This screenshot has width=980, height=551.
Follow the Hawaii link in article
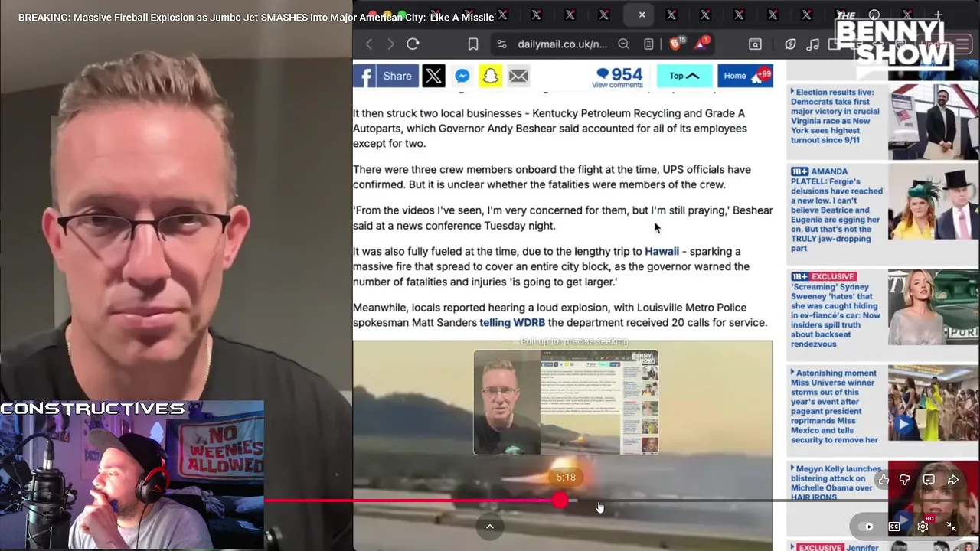coord(661,251)
